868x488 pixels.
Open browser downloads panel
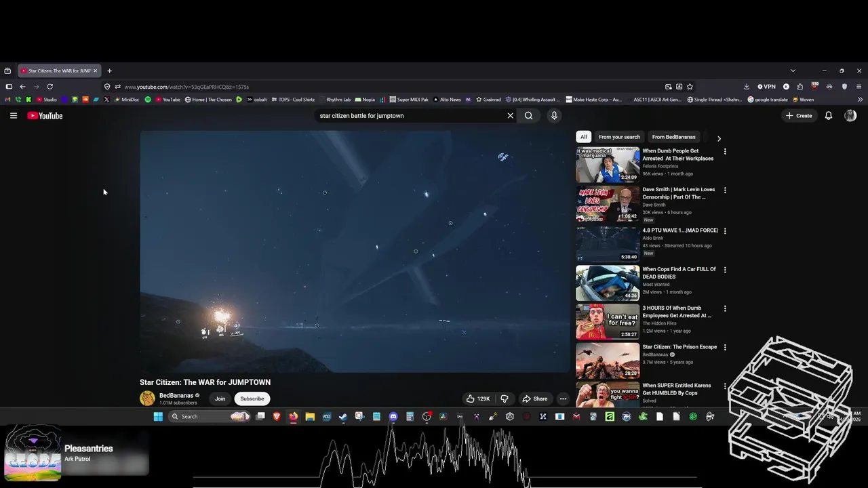747,87
